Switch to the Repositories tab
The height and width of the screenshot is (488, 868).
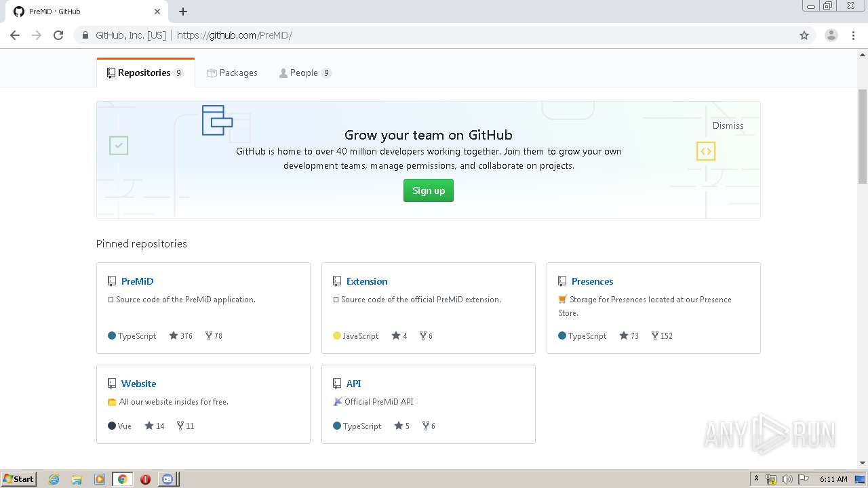point(145,73)
